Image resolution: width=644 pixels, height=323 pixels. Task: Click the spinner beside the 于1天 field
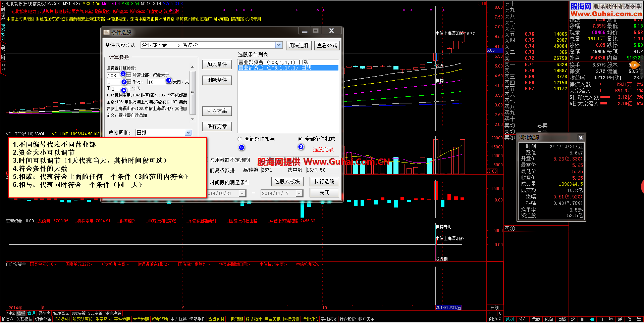click(132, 89)
